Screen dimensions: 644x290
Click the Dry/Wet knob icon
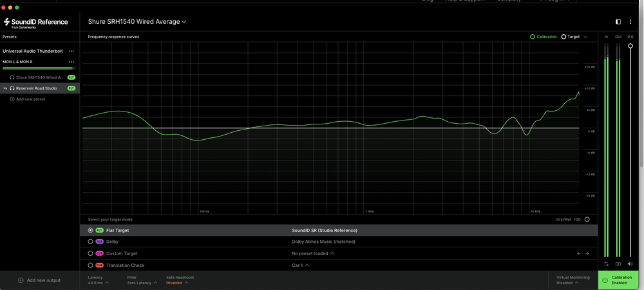(x=587, y=219)
